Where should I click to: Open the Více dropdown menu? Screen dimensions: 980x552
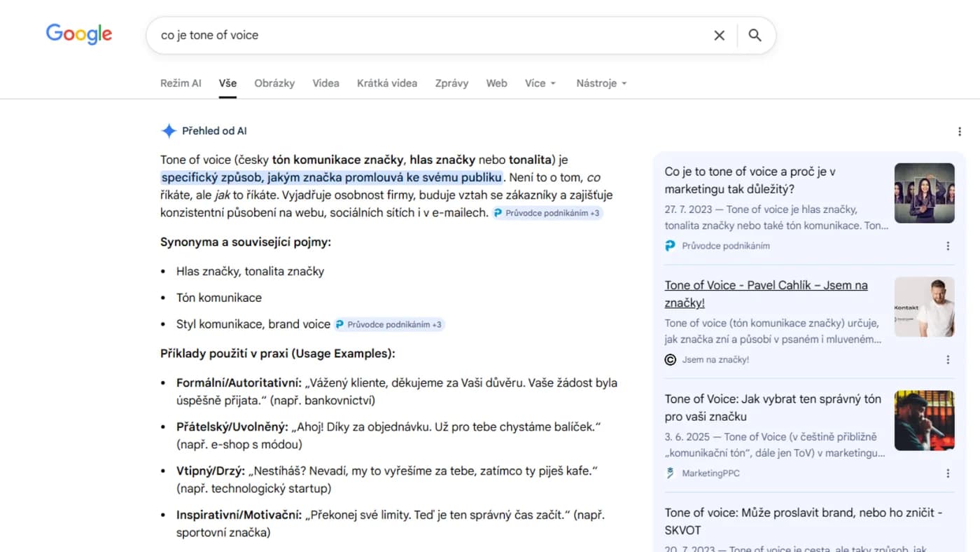click(540, 83)
